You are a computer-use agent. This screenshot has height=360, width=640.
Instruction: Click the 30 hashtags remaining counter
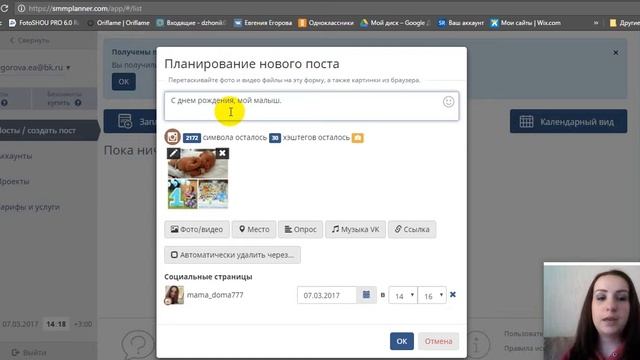click(x=275, y=138)
